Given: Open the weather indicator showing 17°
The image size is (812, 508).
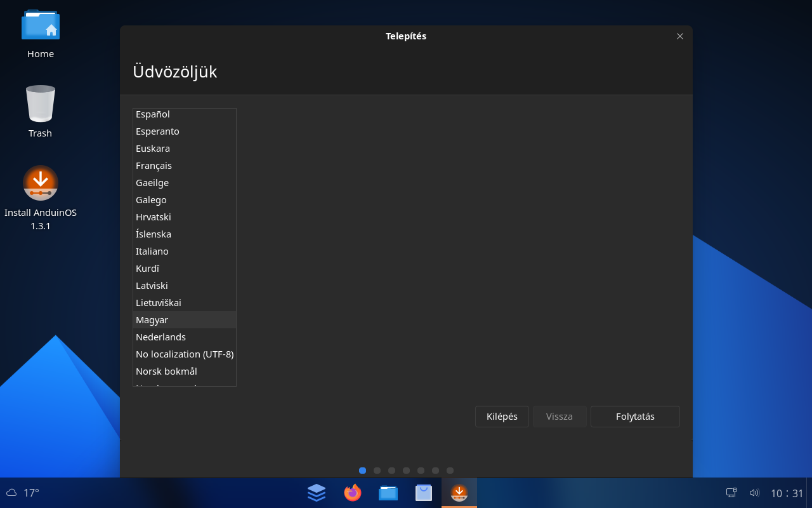Looking at the screenshot, I should coord(22,493).
